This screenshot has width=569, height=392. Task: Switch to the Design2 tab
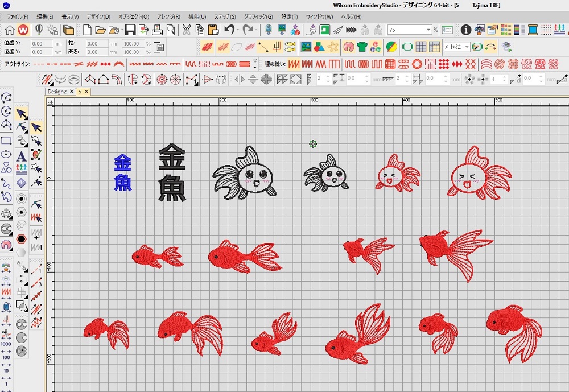click(57, 92)
